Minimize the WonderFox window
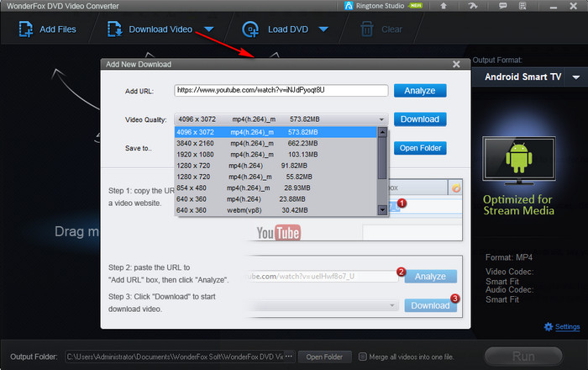The image size is (588, 370). tap(554, 7)
